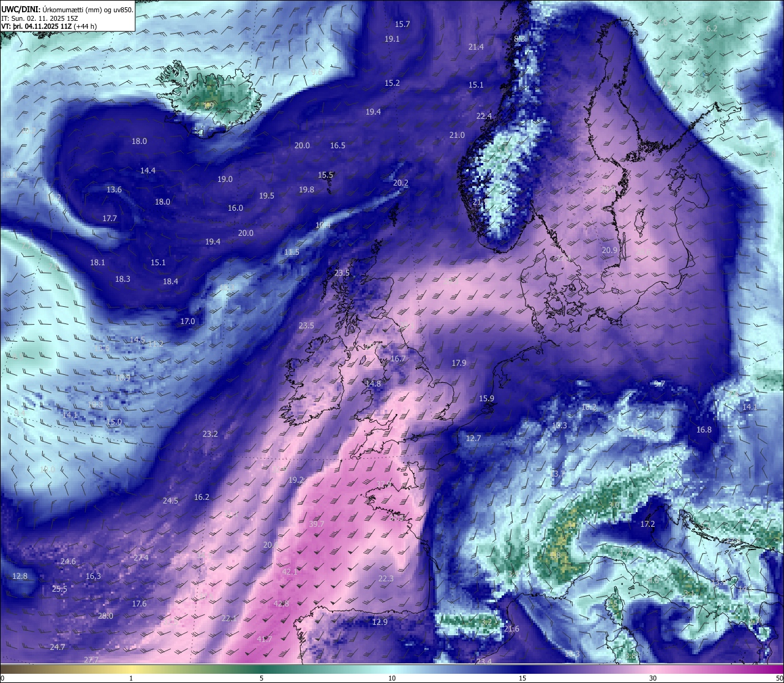Click the 27.7 value at bottom edge

(x=91, y=660)
